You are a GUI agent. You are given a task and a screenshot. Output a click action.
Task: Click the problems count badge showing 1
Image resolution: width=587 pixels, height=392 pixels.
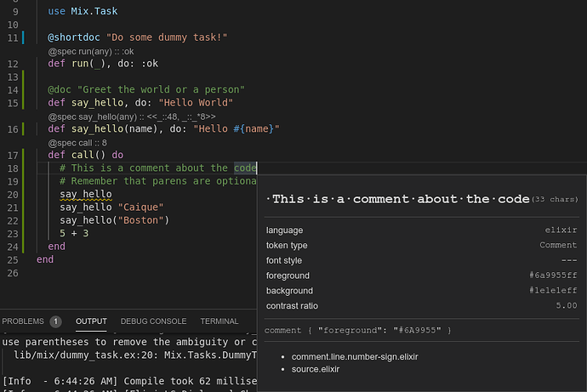pyautogui.click(x=56, y=321)
